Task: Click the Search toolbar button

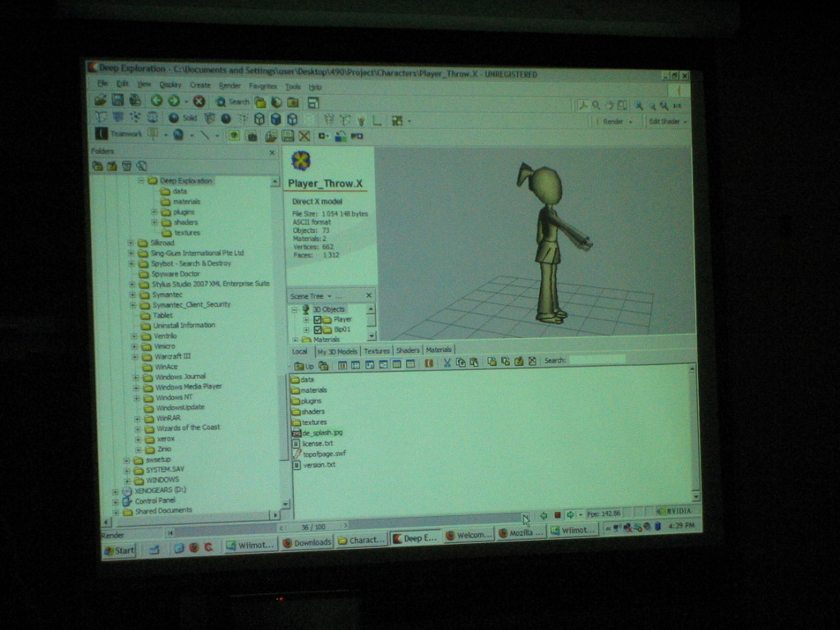Action: click(x=232, y=102)
